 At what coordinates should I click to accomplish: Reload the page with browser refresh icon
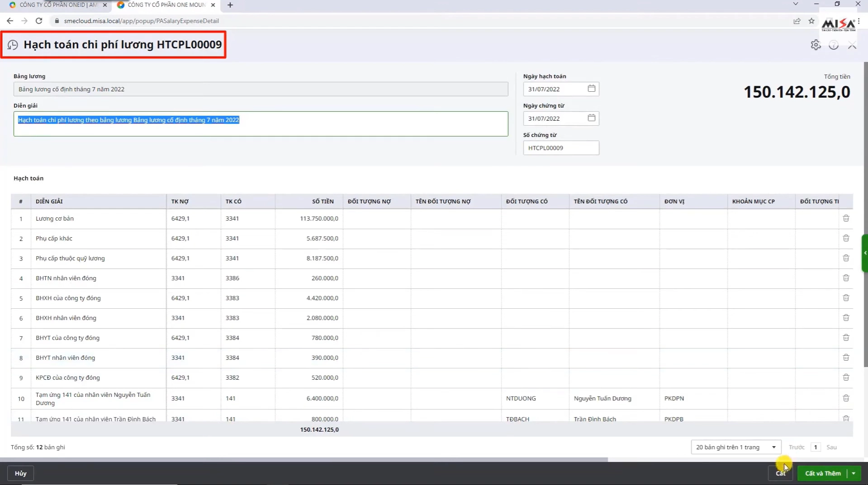pos(39,21)
